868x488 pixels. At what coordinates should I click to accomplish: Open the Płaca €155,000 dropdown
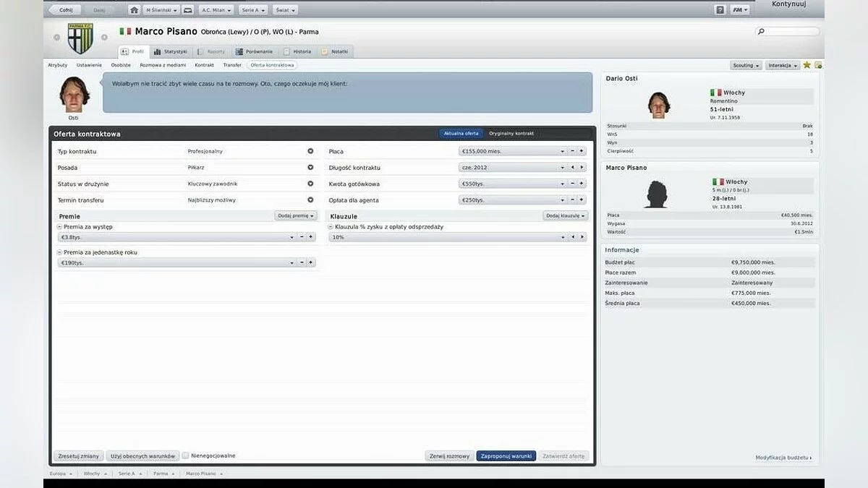coord(513,151)
